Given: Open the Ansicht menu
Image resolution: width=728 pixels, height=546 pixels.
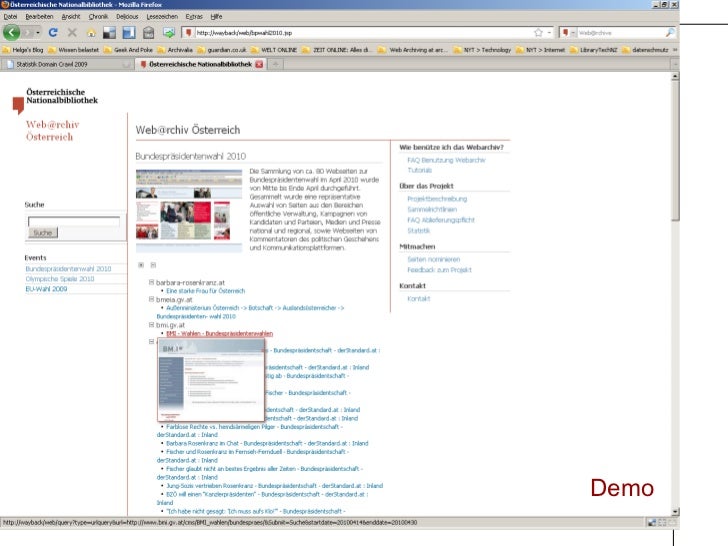Looking at the screenshot, I should (71, 16).
